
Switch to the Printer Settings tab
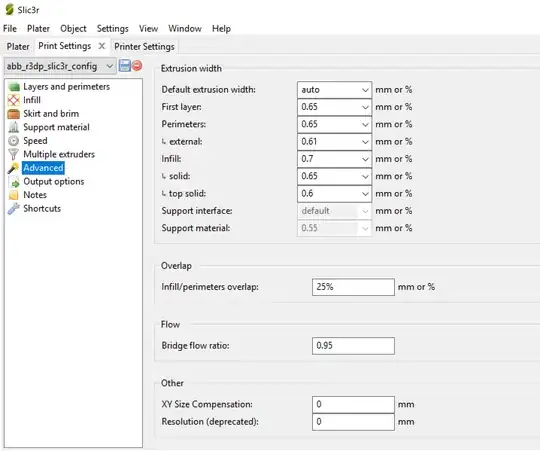coord(144,46)
